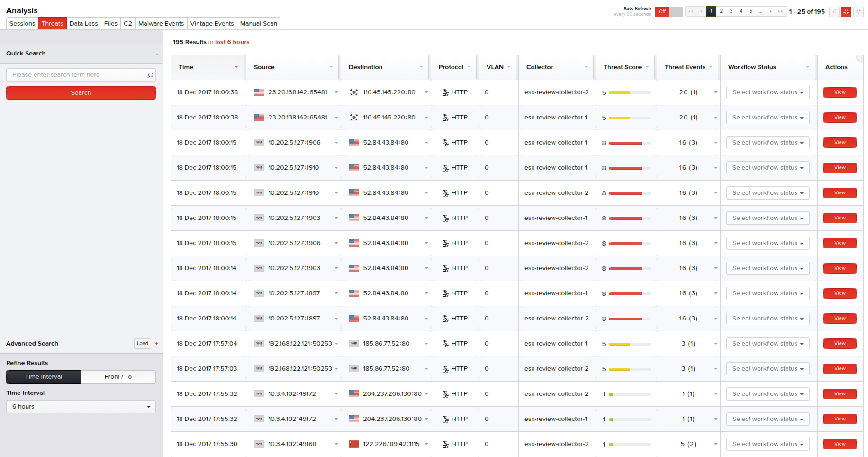
Task: Click the quick search text input field
Action: [x=76, y=75]
